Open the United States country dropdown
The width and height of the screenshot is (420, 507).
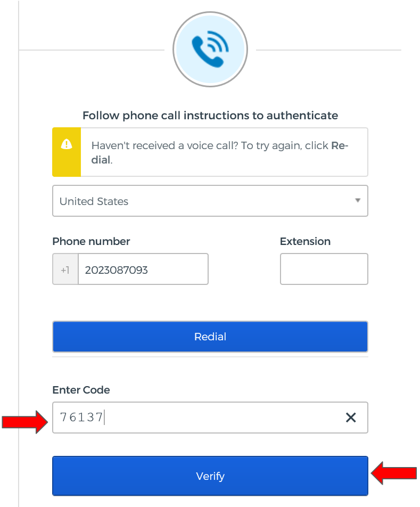click(x=202, y=201)
